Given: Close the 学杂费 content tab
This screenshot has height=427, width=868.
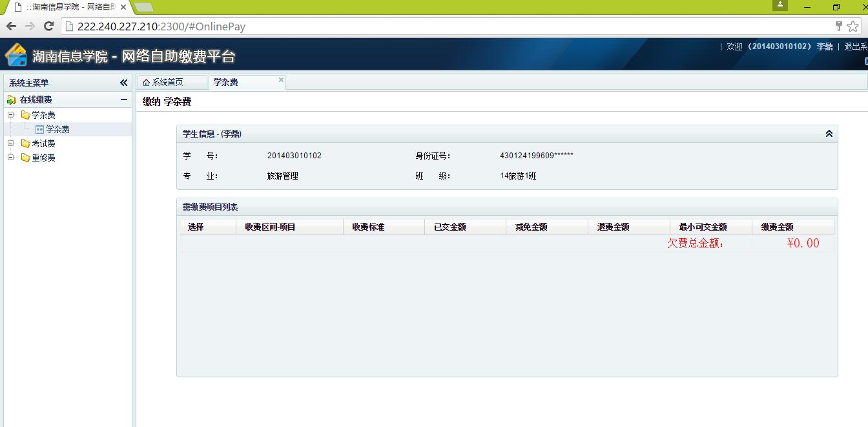Looking at the screenshot, I should 281,80.
